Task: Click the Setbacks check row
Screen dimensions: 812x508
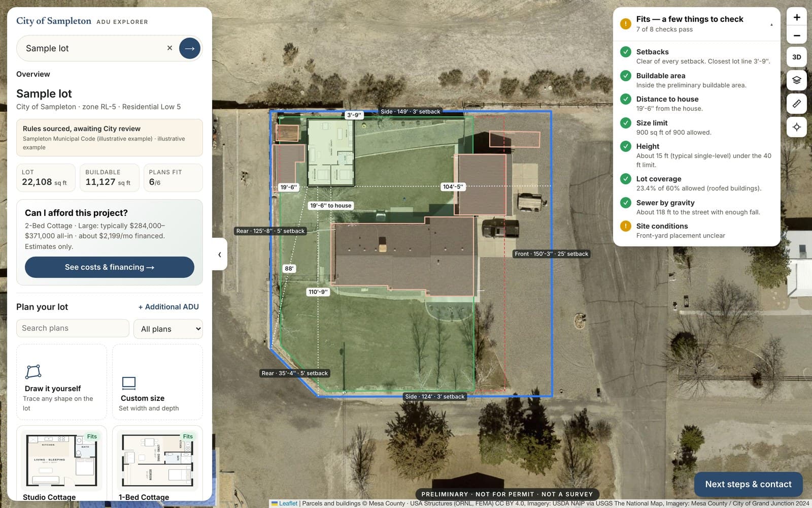Action: pyautogui.click(x=696, y=56)
